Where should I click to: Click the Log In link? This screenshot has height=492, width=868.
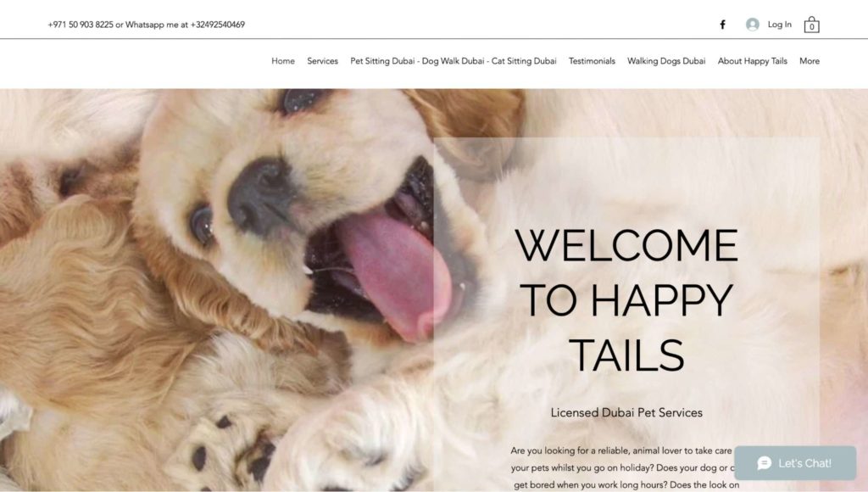coord(780,25)
